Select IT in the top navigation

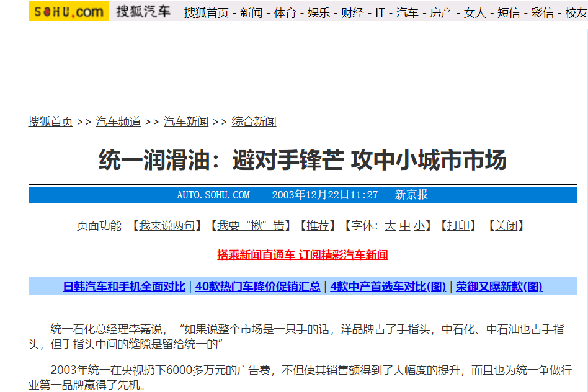(x=380, y=13)
